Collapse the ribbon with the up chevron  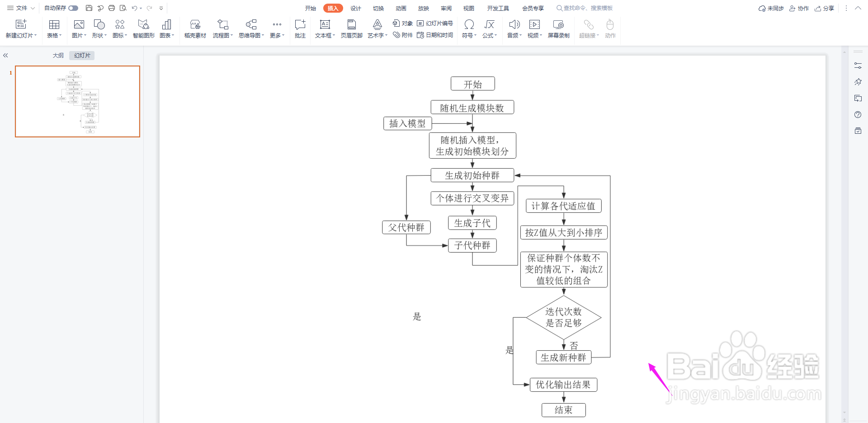[858, 8]
